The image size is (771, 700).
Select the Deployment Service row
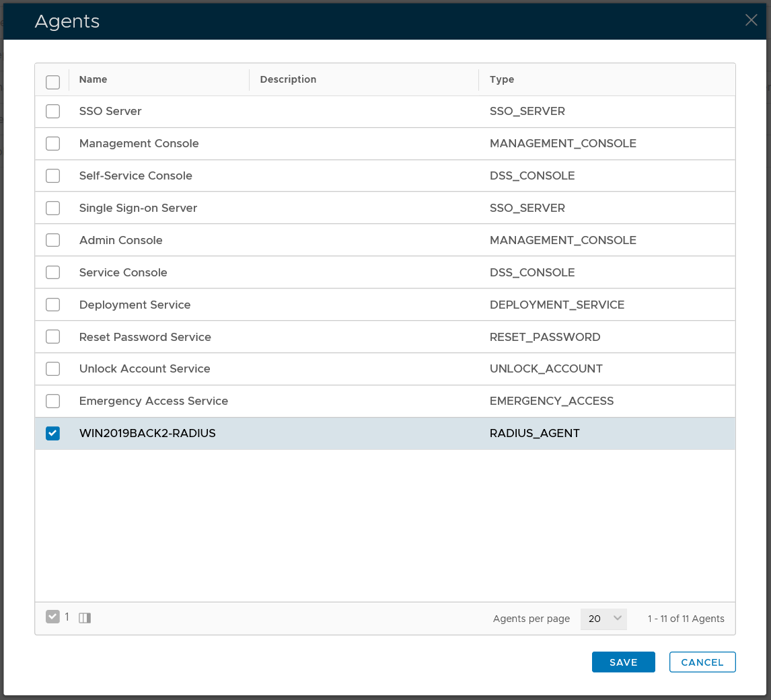coord(135,305)
